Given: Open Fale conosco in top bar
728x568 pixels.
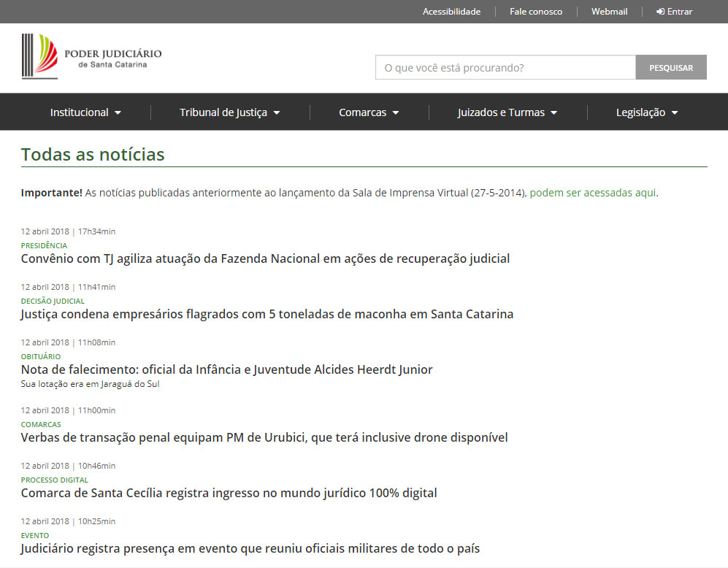Looking at the screenshot, I should coord(535,12).
